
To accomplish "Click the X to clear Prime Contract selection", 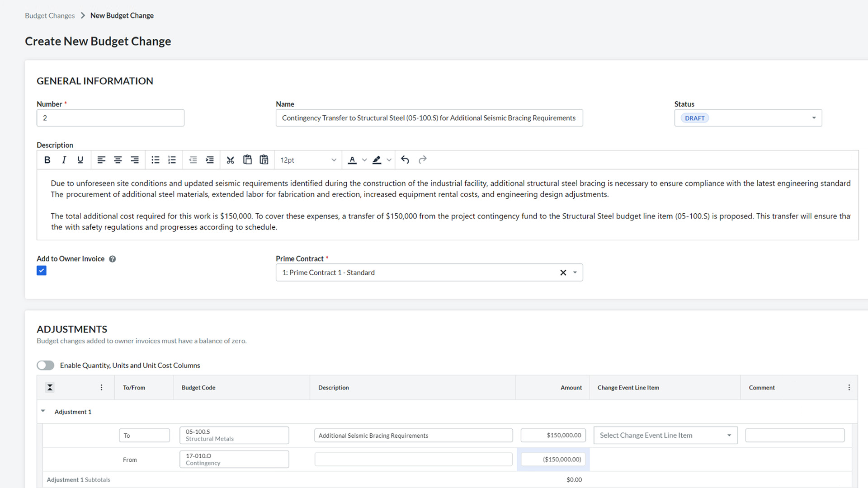I will (563, 272).
